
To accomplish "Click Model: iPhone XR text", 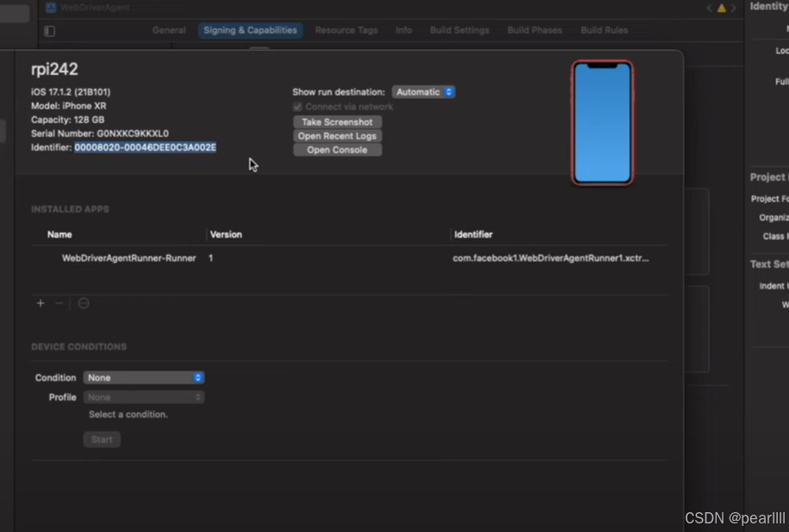I will click(x=69, y=106).
